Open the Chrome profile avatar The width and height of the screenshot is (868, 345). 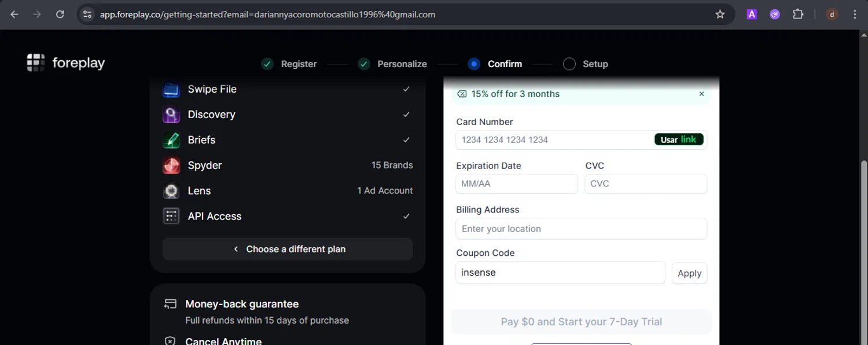[x=832, y=14]
